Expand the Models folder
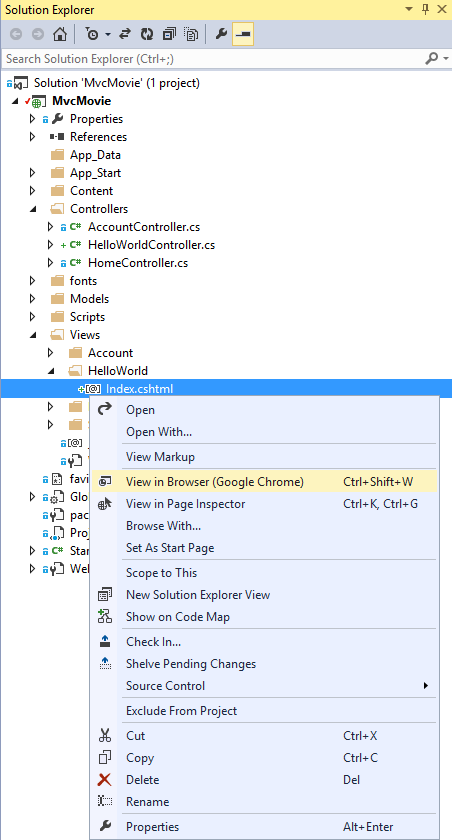Screen dimensions: 453x840 click(33, 299)
